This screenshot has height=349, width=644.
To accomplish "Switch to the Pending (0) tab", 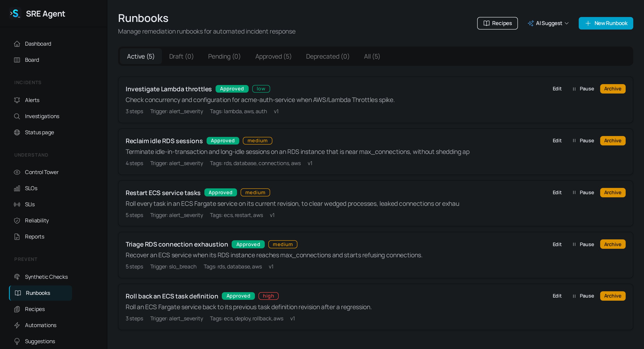I will 224,57.
